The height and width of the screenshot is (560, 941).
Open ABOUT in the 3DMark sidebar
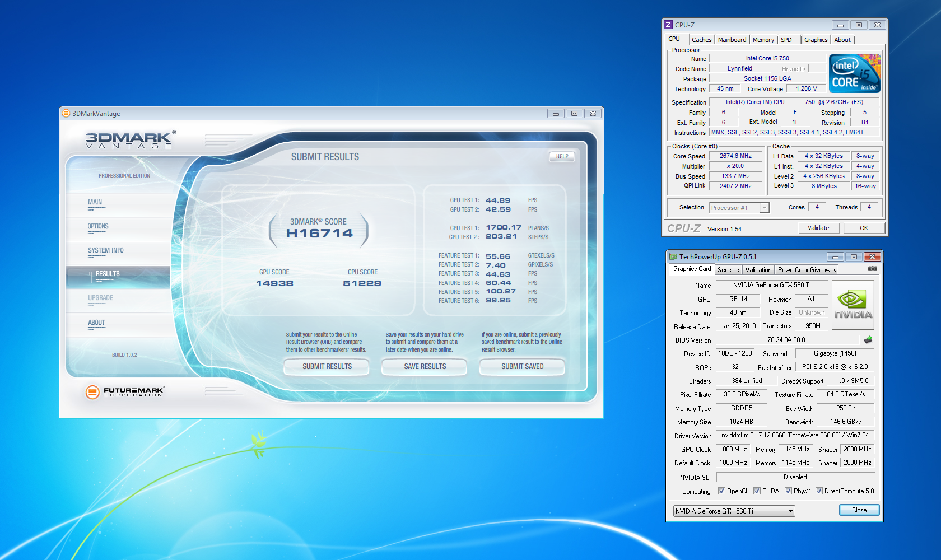coord(118,325)
